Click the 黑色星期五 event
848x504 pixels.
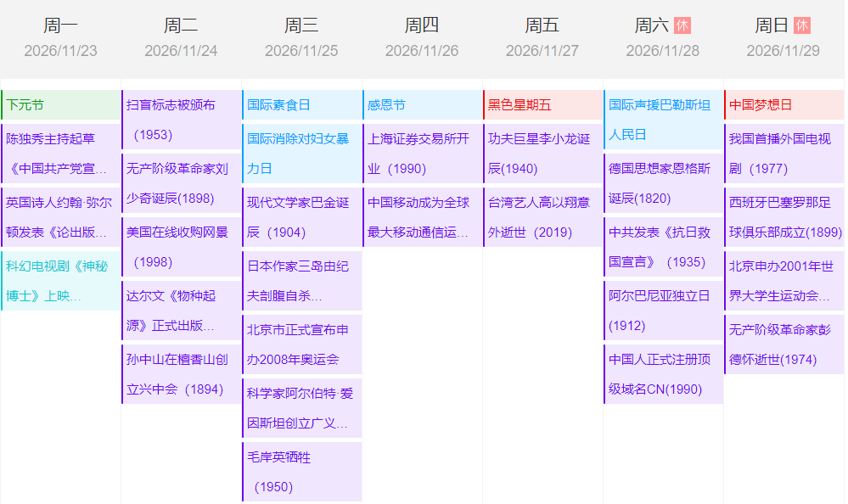coord(542,105)
